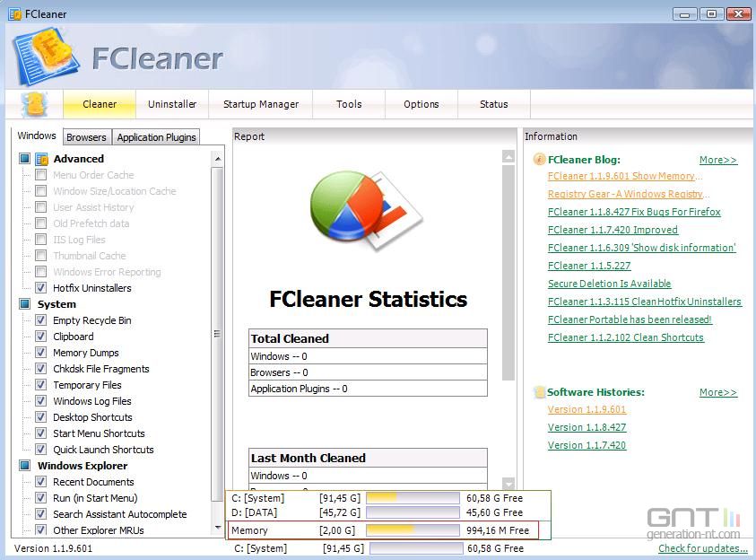
Task: Uncheck Empty Recycle Bin
Action: (x=41, y=320)
